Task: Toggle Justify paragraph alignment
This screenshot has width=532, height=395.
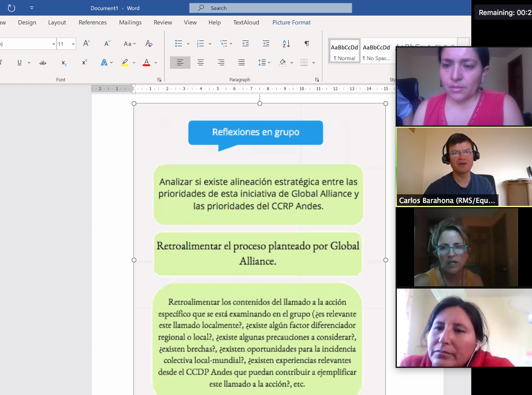Action: [x=241, y=62]
